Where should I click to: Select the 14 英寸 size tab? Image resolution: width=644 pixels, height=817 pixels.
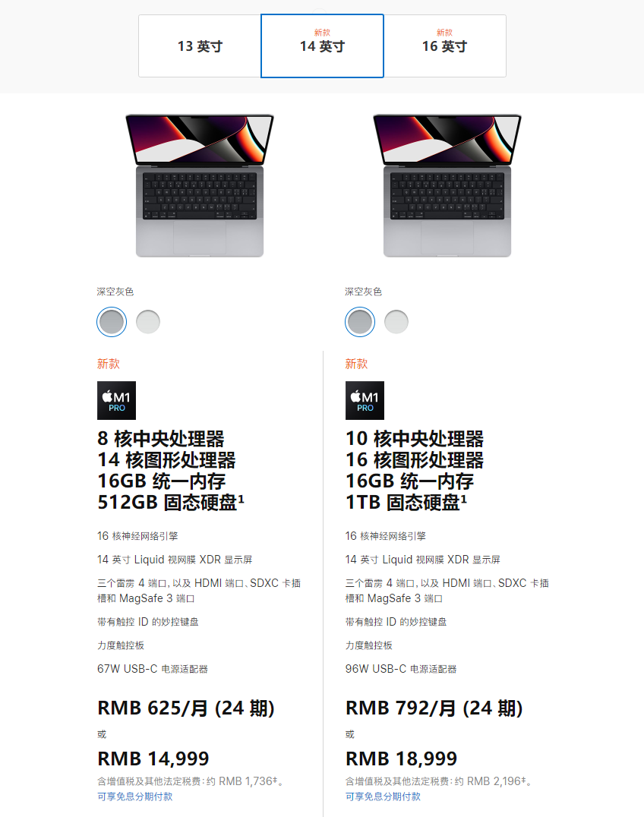coord(322,46)
